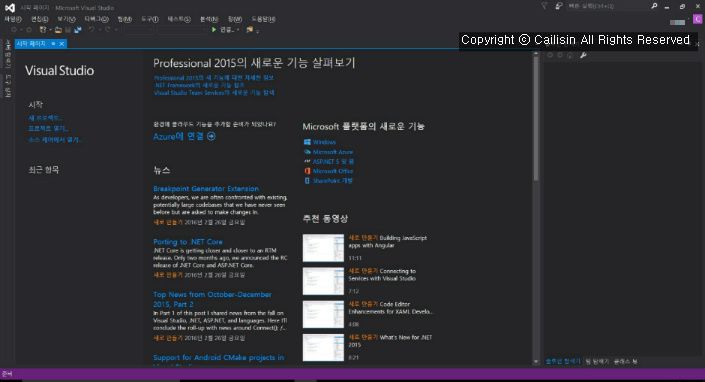Open the 편집 (Edit) menu
The width and height of the screenshot is (705, 382).
tap(40, 19)
